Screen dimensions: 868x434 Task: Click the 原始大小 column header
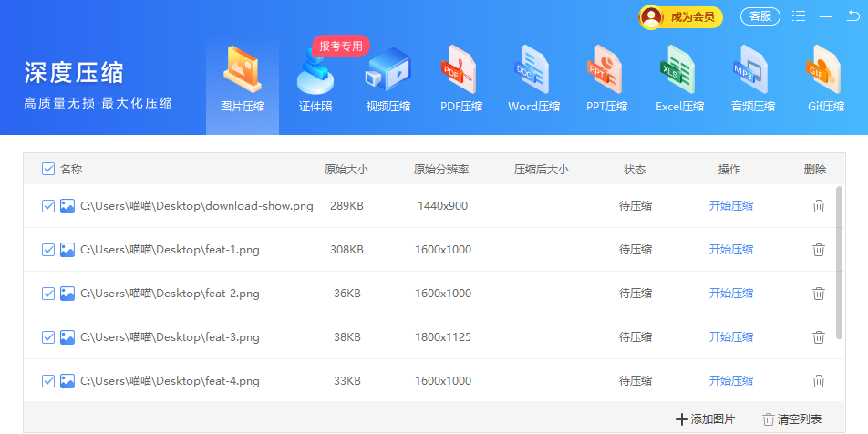[346, 170]
